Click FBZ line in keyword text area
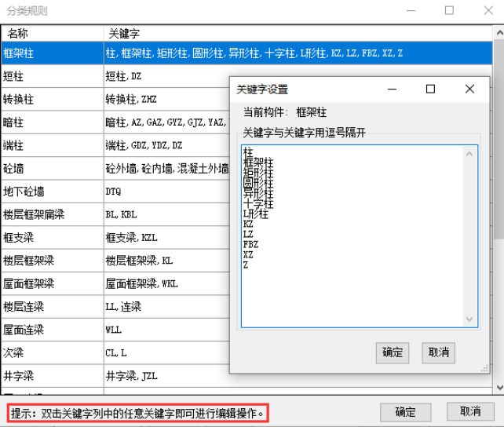This screenshot has width=504, height=427. click(250, 245)
